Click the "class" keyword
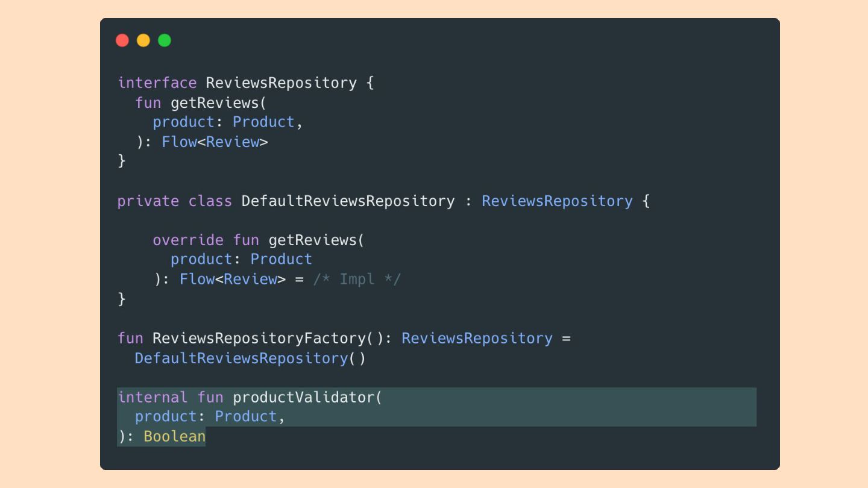This screenshot has width=868, height=488. (210, 201)
